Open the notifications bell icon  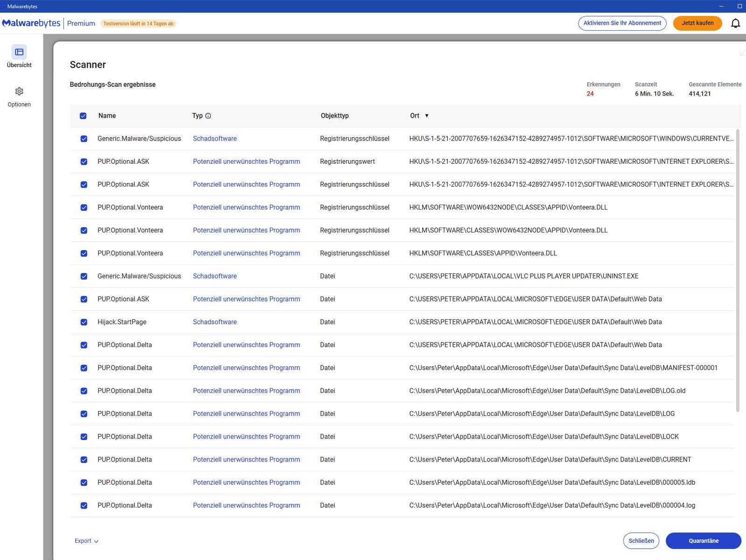[x=735, y=23]
